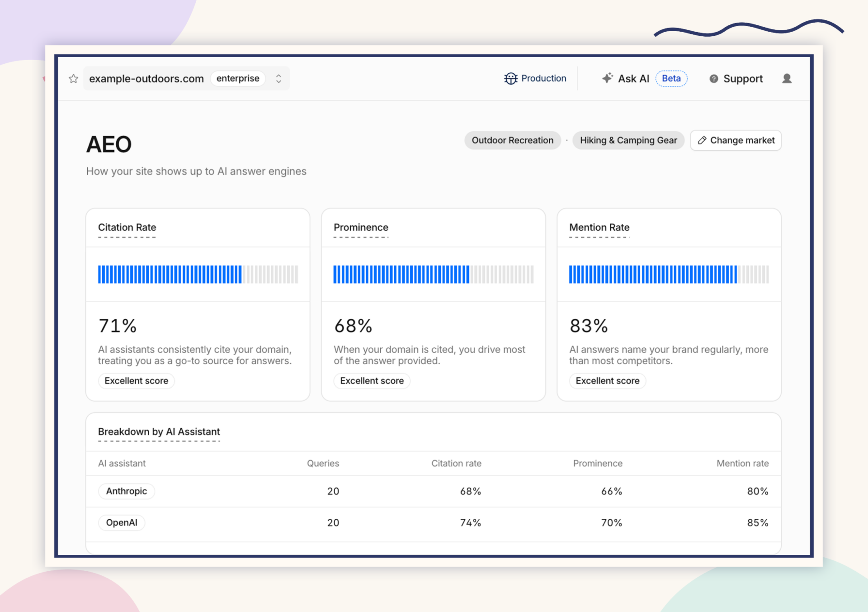Click the Prominence card heading
The image size is (868, 612).
(361, 228)
